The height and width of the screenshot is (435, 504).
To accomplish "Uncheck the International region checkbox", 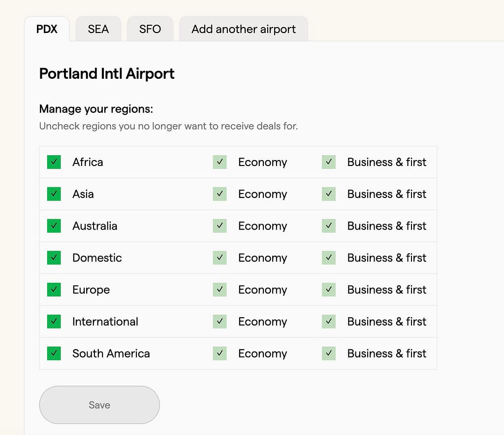I will pyautogui.click(x=54, y=321).
